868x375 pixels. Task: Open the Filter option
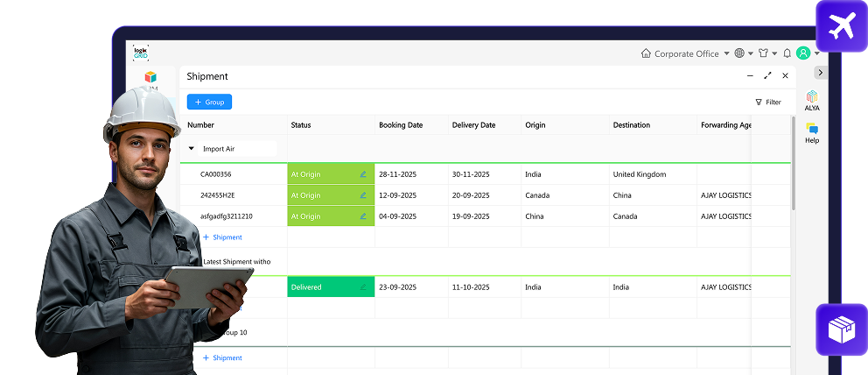(767, 103)
